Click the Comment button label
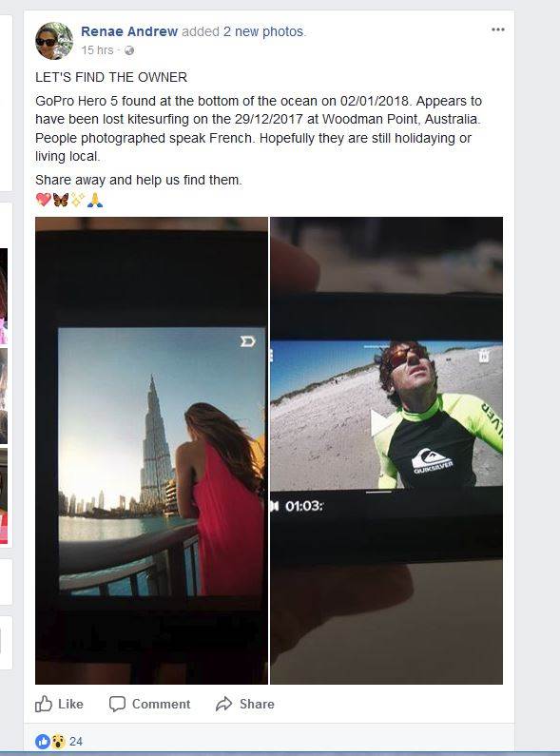This screenshot has height=756, width=560. click(161, 704)
